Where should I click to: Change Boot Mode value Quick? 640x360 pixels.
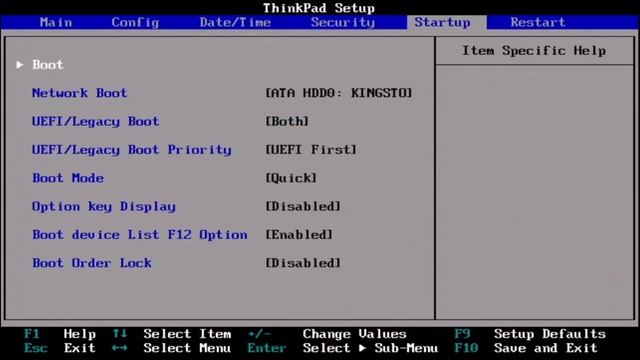(x=291, y=178)
